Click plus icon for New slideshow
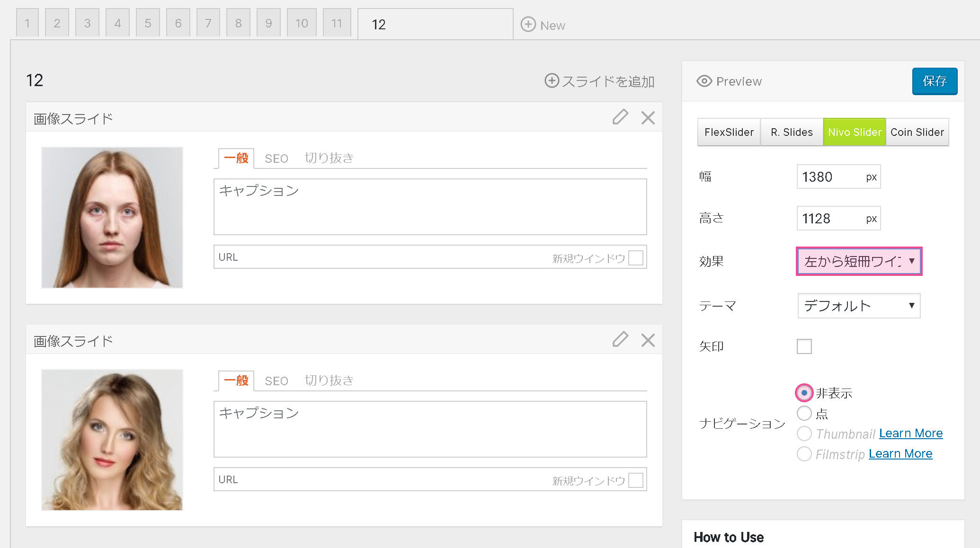 click(x=528, y=24)
